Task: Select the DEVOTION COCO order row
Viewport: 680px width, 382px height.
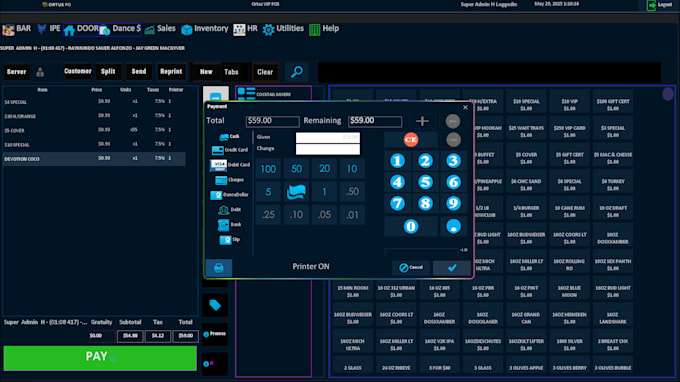Action: (x=94, y=159)
